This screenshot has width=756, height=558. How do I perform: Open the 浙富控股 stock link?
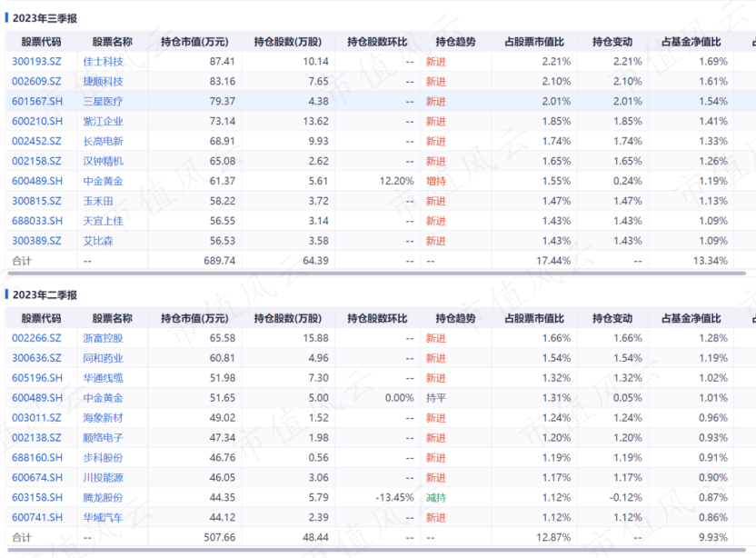[x=104, y=338]
